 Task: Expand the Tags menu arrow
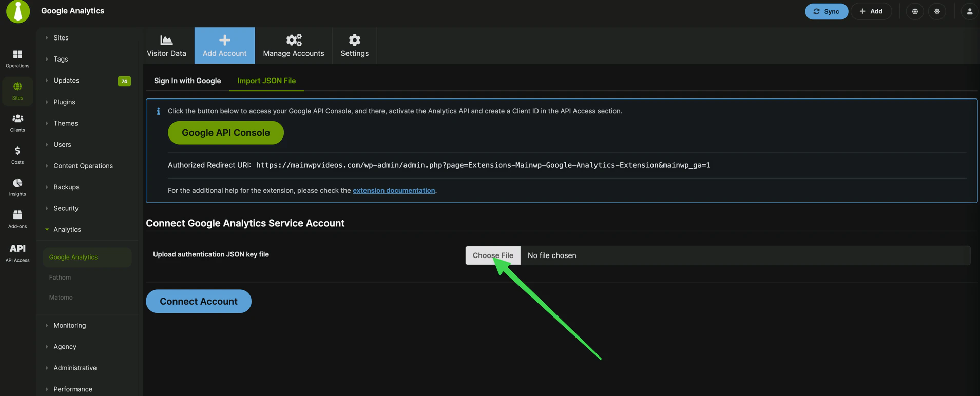coord(47,59)
